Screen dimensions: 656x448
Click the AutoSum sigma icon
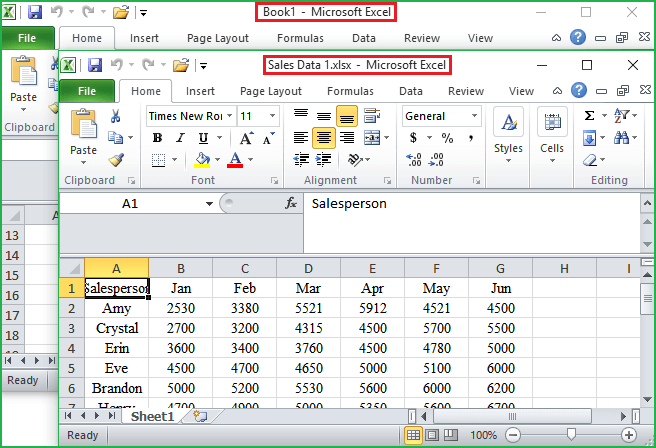[589, 116]
